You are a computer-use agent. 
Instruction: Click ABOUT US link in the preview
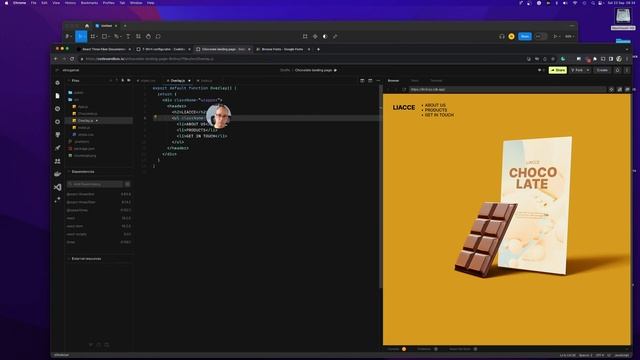pyautogui.click(x=435, y=105)
